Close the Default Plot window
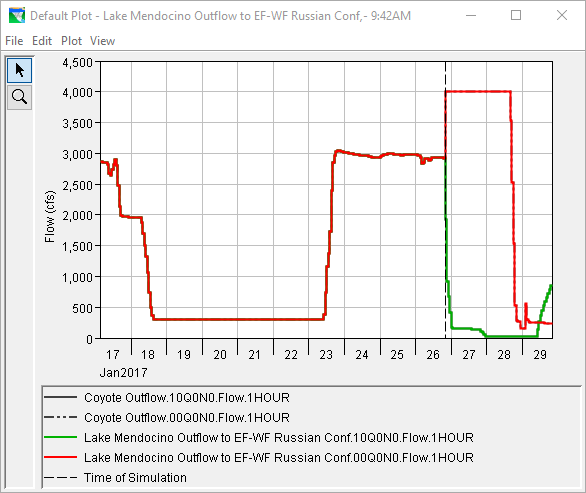586x493 pixels. 562,15
